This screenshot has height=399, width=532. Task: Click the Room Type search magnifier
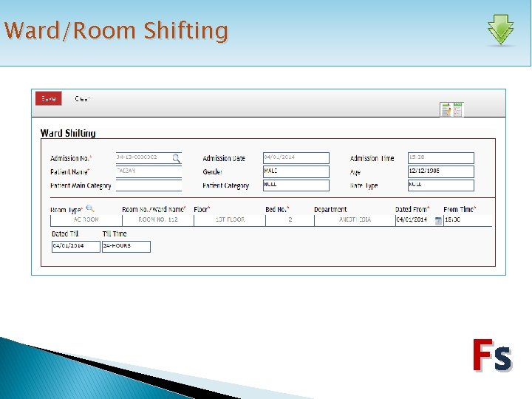90,208
